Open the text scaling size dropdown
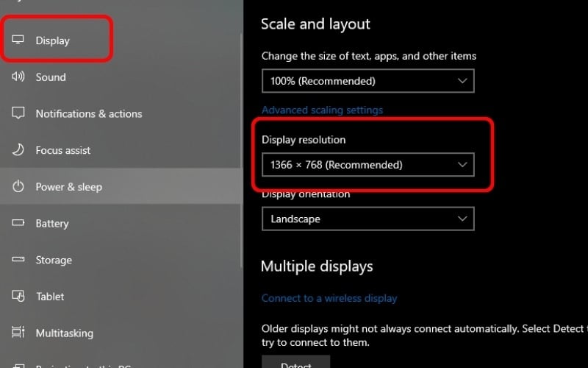The height and width of the screenshot is (368, 588). pos(367,81)
